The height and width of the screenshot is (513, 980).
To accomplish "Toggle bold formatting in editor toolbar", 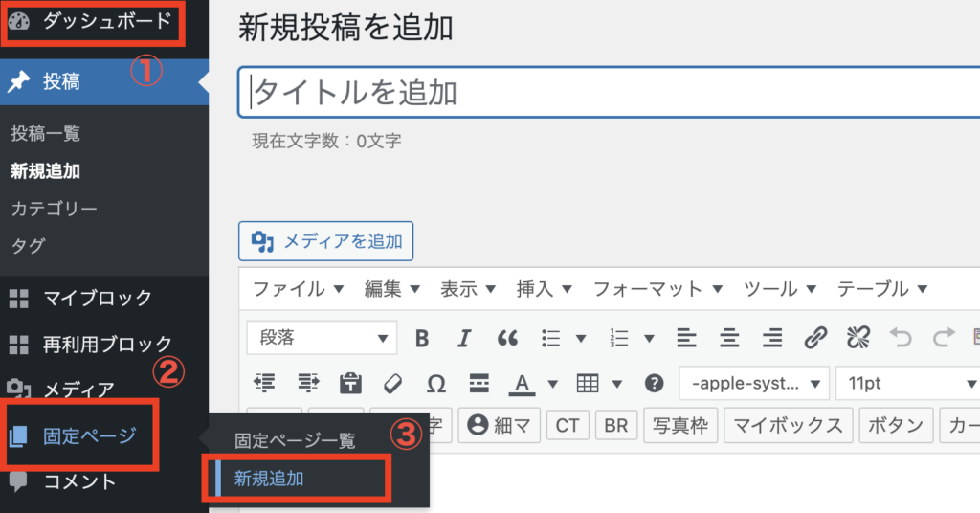I will click(421, 338).
